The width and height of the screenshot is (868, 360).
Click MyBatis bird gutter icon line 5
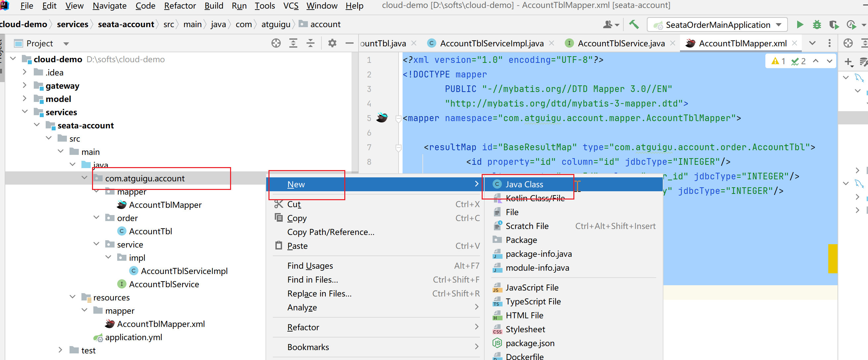pyautogui.click(x=382, y=117)
